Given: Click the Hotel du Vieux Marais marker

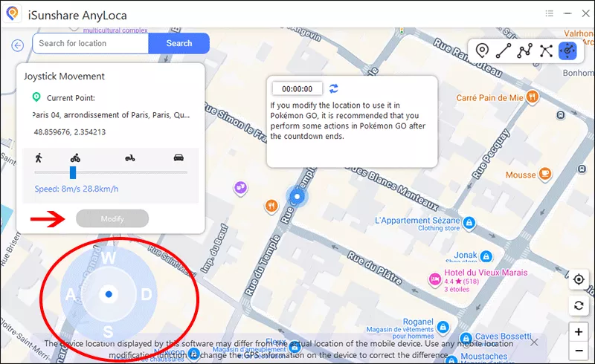Looking at the screenshot, I should pos(435,280).
